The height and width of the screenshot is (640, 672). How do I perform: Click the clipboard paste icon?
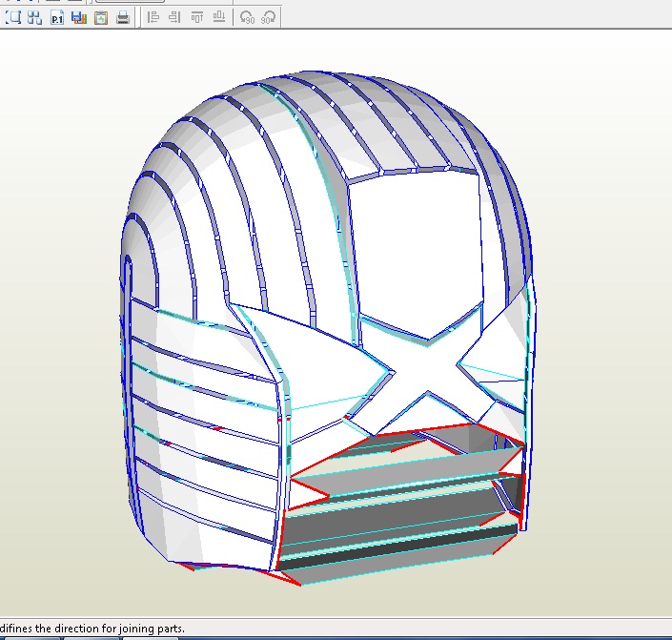[x=101, y=17]
